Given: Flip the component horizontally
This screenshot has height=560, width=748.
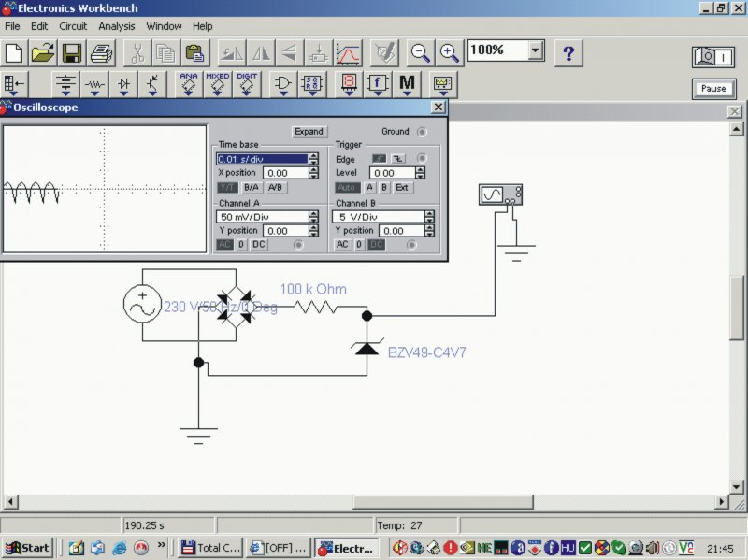Looking at the screenshot, I should point(261,52).
